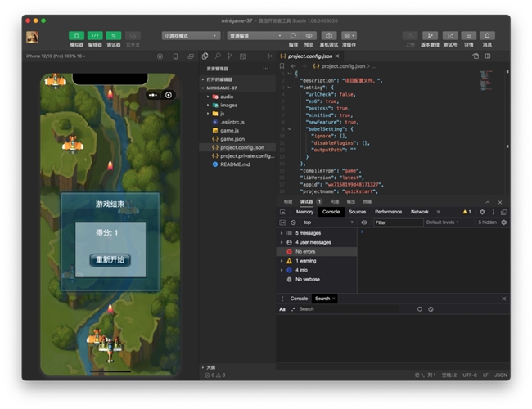
Task: Click the inspect element icon
Action: [282, 213]
